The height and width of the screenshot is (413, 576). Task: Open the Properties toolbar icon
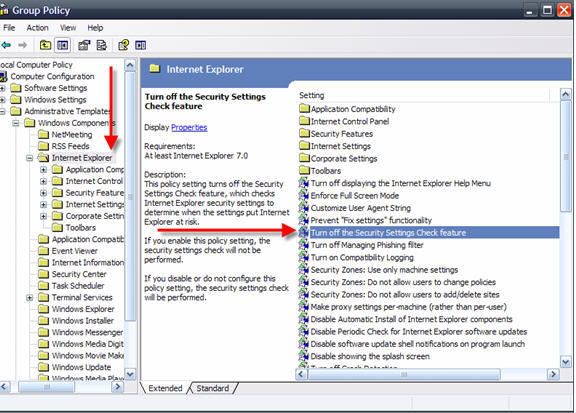(x=84, y=45)
